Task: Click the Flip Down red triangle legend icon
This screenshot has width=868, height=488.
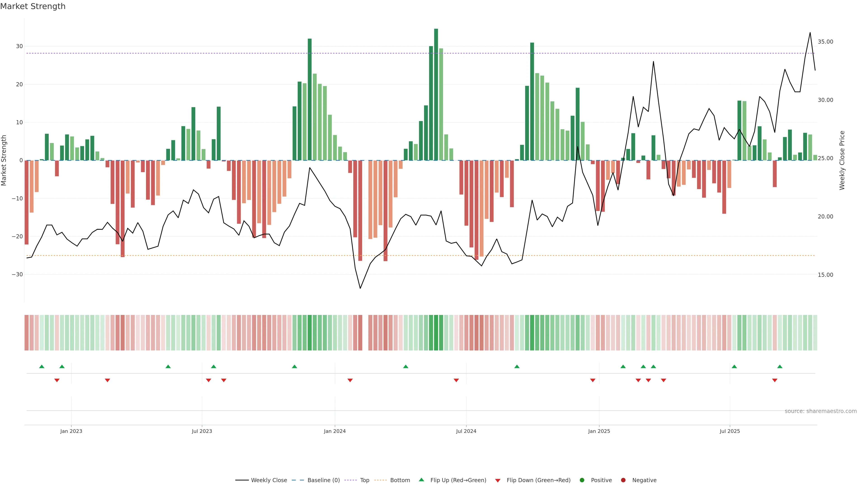Action: click(498, 481)
